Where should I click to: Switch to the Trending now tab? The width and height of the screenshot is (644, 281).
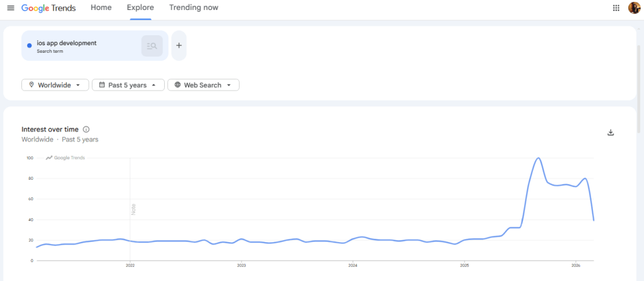[194, 8]
